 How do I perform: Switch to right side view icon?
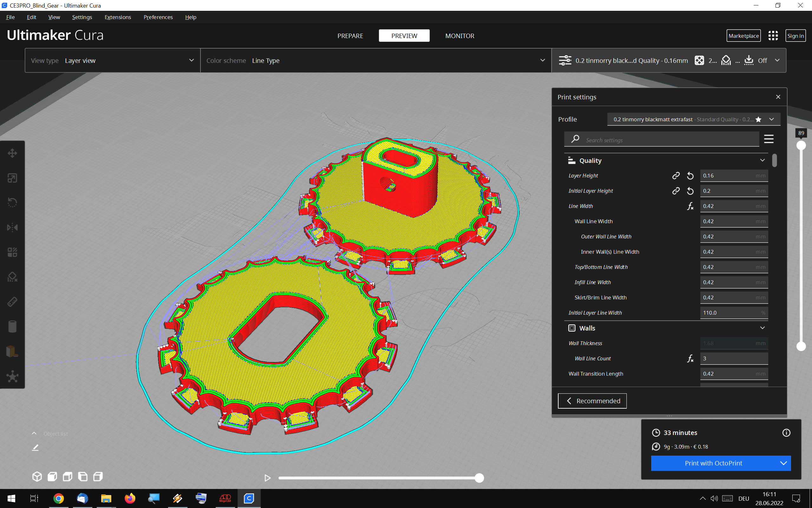(x=98, y=477)
